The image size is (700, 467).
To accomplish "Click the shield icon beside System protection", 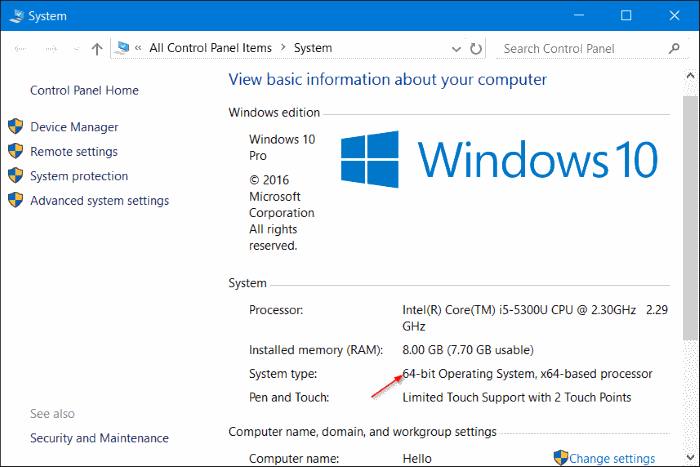I will [x=16, y=175].
